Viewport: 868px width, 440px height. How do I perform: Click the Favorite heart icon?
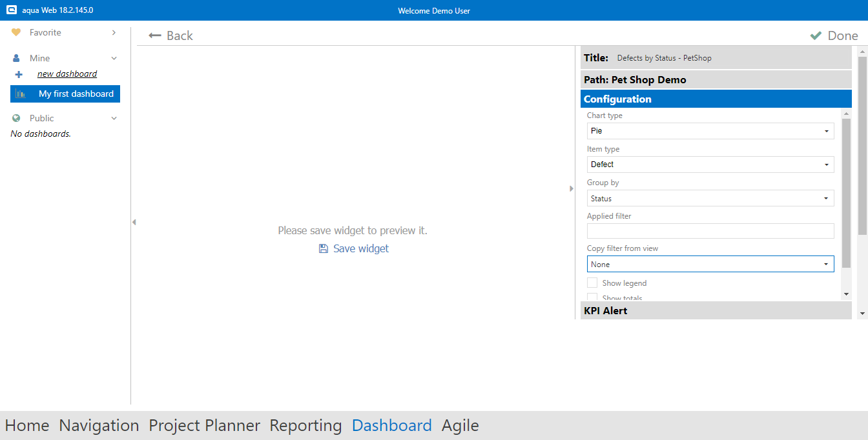tap(16, 32)
